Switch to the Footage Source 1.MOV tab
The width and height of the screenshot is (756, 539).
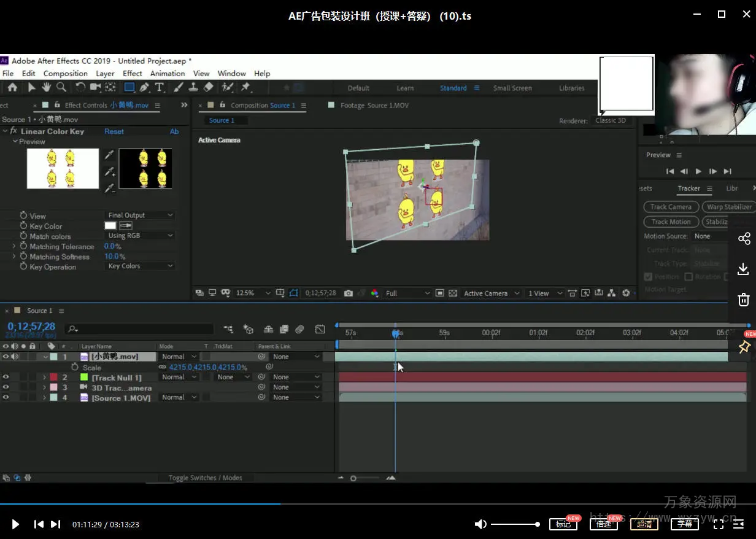point(374,106)
